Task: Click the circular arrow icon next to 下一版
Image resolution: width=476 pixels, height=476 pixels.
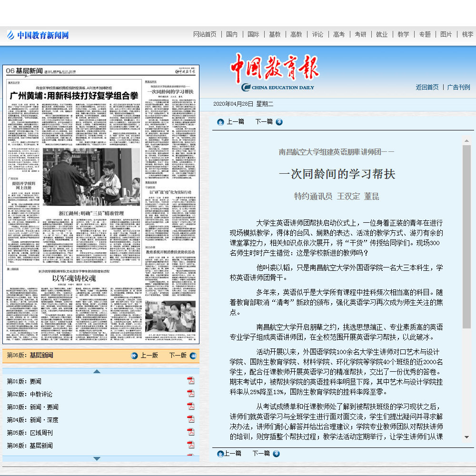Action: (x=192, y=356)
